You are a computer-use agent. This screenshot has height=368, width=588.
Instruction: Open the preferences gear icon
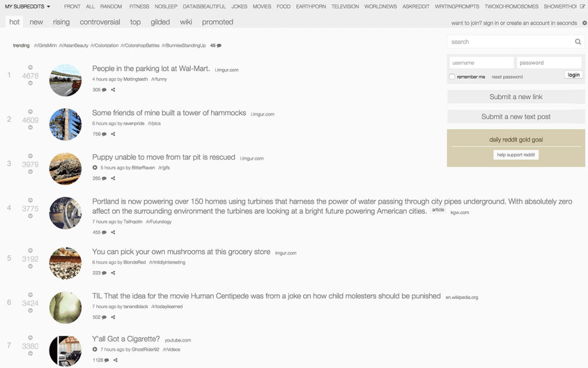584,23
